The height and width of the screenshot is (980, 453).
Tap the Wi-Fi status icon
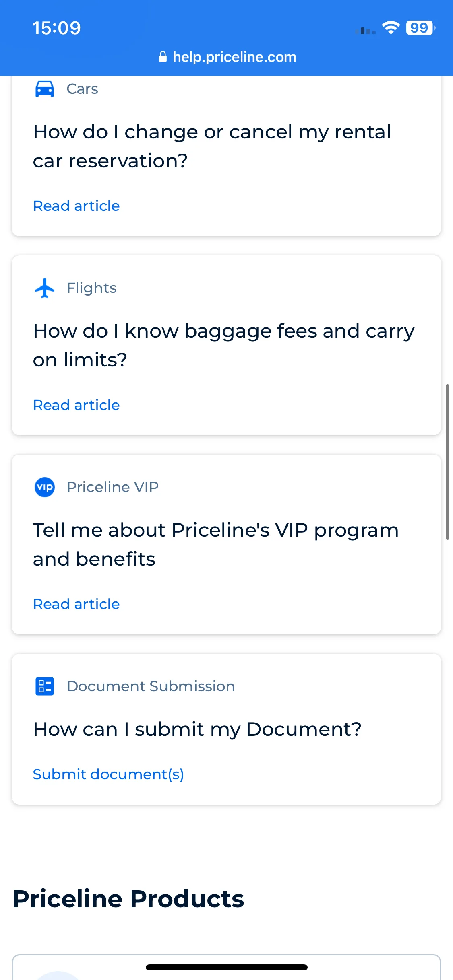(391, 28)
